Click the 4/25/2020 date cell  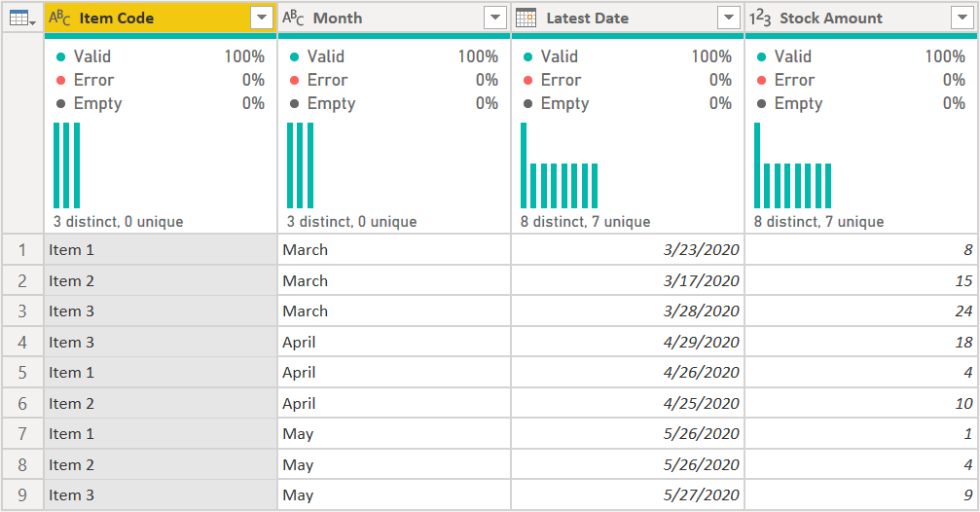click(x=628, y=403)
